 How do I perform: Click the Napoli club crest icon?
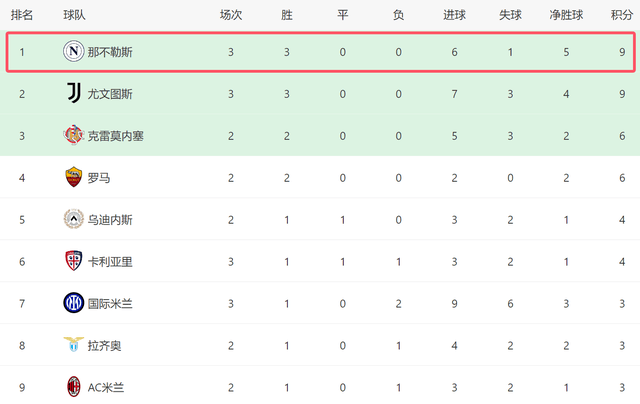pyautogui.click(x=73, y=51)
